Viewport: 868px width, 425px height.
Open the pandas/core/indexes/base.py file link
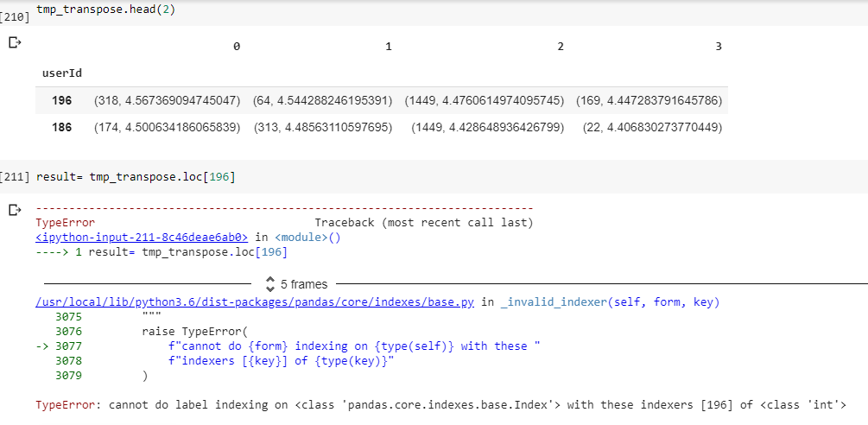pyautogui.click(x=255, y=302)
